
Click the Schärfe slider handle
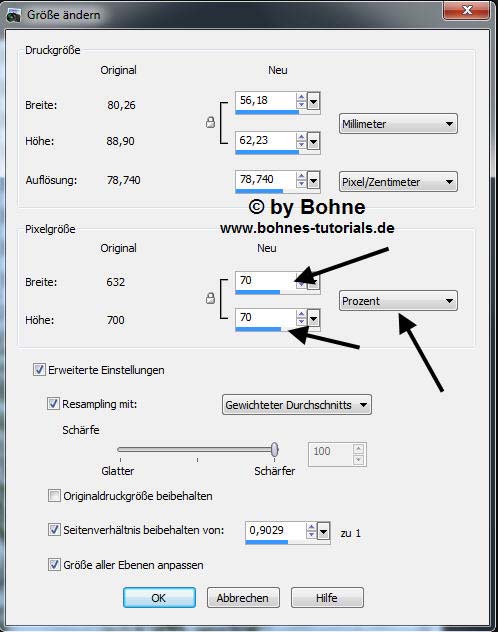pos(274,449)
